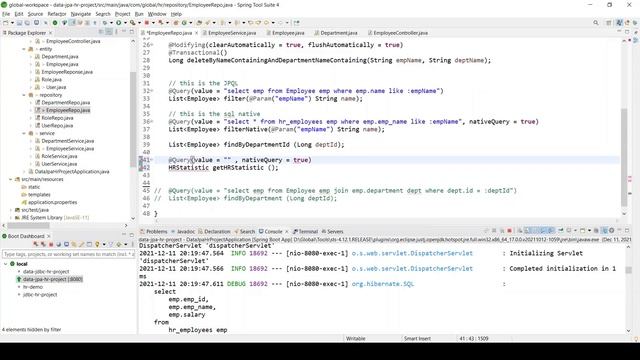Click fold marker on line 32
This screenshot has width=640, height=360.
[x=152, y=91]
